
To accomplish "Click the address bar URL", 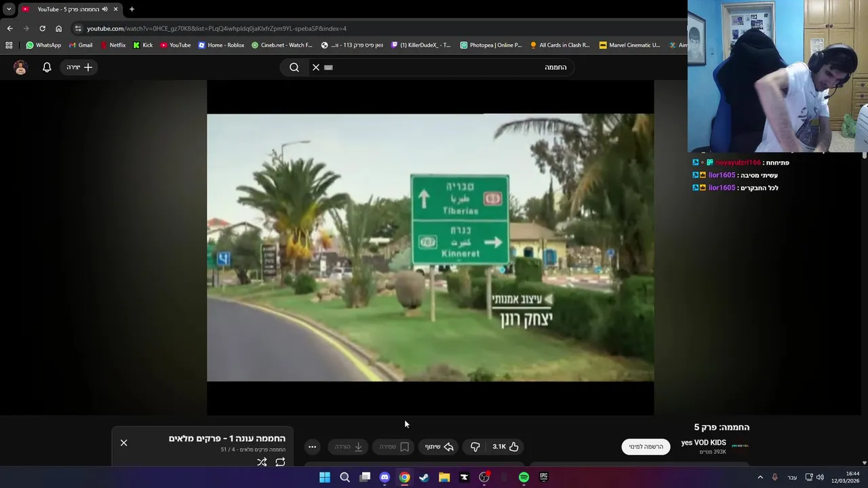I will [x=217, y=28].
